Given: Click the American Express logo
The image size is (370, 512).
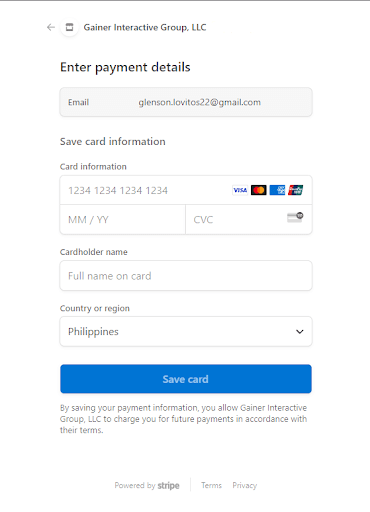Looking at the screenshot, I should click(x=277, y=190).
